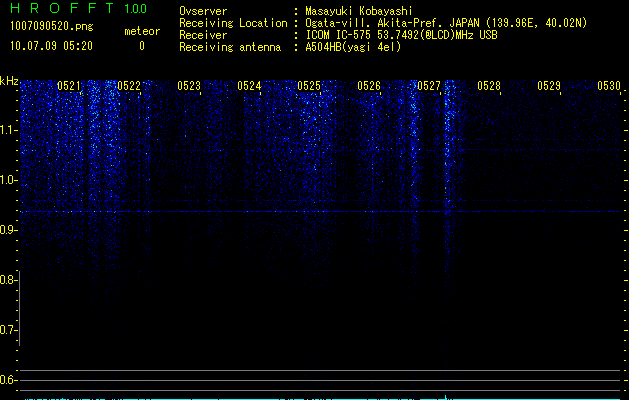Click the meteor count label
The width and height of the screenshot is (629, 400).
click(142, 31)
